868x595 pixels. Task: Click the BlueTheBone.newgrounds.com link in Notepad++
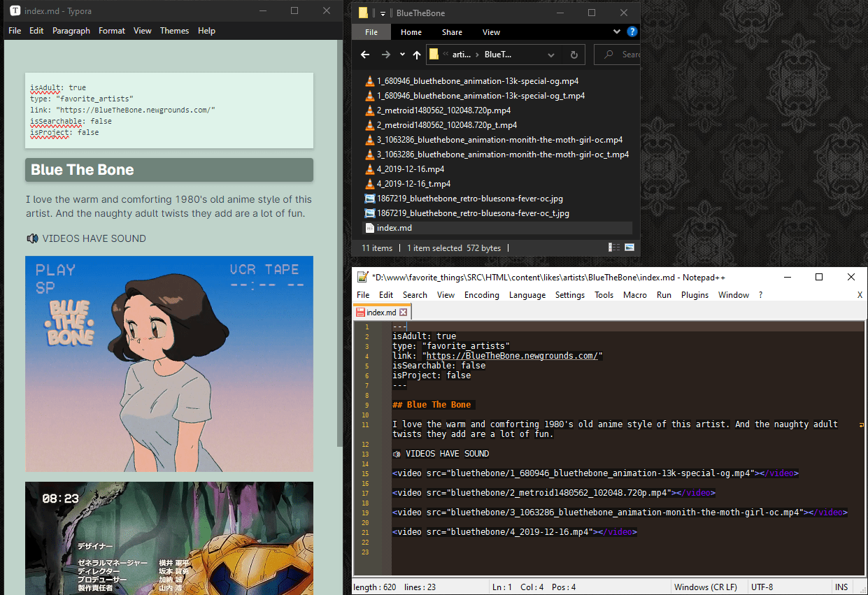pyautogui.click(x=512, y=356)
